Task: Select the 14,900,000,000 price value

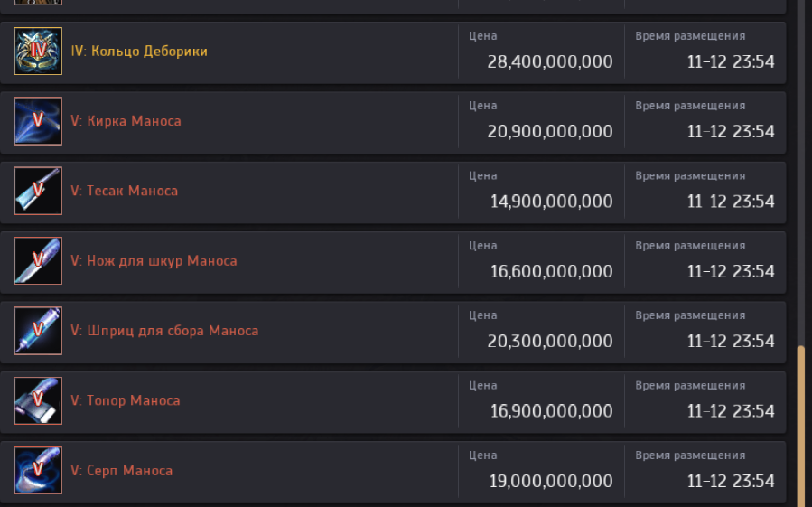Action: point(551,202)
